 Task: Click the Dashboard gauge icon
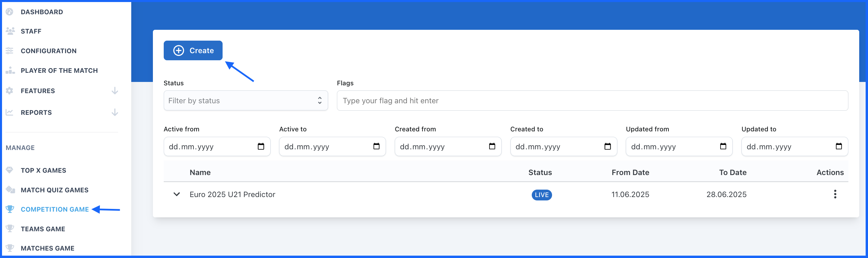point(9,12)
